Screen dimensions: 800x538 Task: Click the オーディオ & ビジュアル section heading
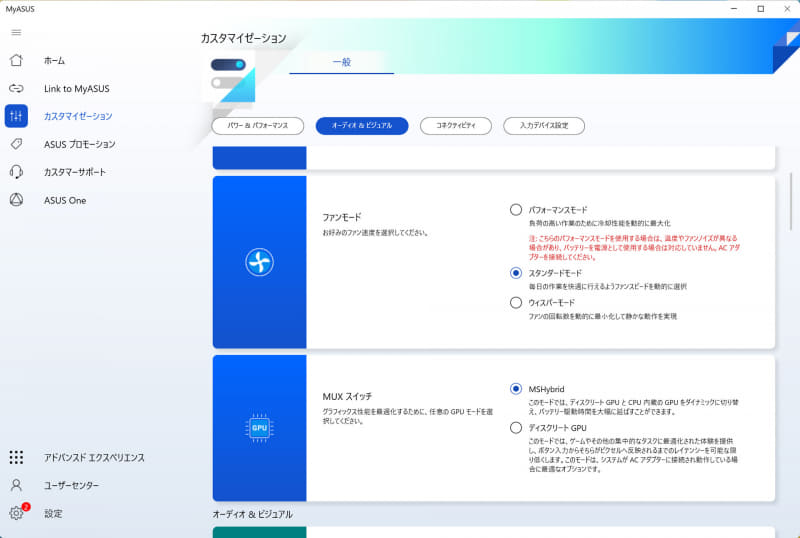pos(253,514)
